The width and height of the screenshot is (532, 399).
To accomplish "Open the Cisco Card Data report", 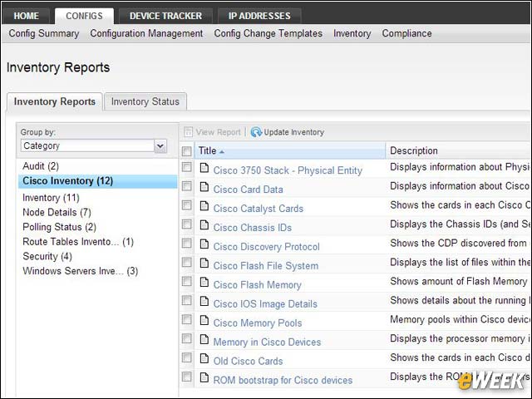I will pyautogui.click(x=248, y=190).
